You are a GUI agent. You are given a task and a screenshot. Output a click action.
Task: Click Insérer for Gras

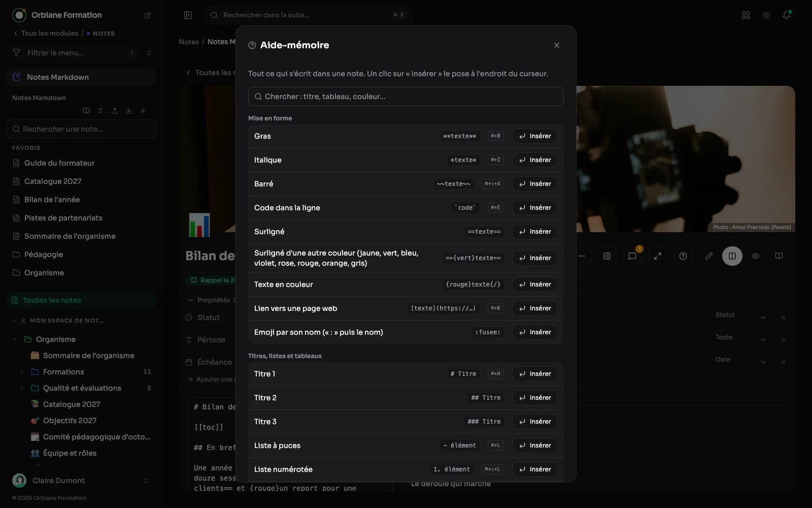pyautogui.click(x=535, y=136)
